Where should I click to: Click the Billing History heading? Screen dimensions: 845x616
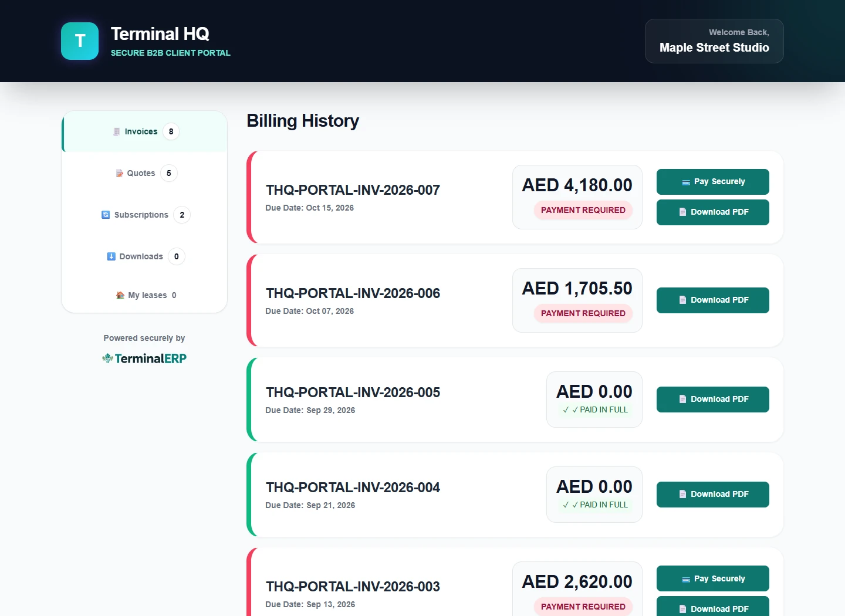(303, 121)
